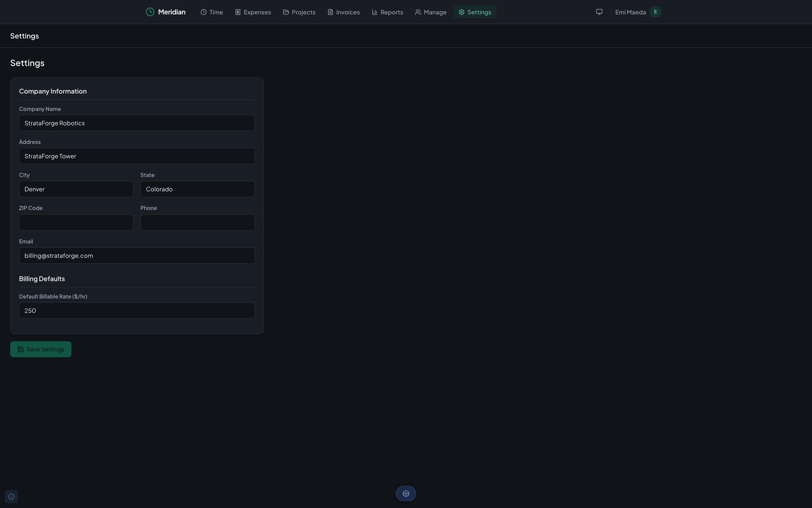Select the Settings nav item
812x508 pixels.
tap(474, 12)
